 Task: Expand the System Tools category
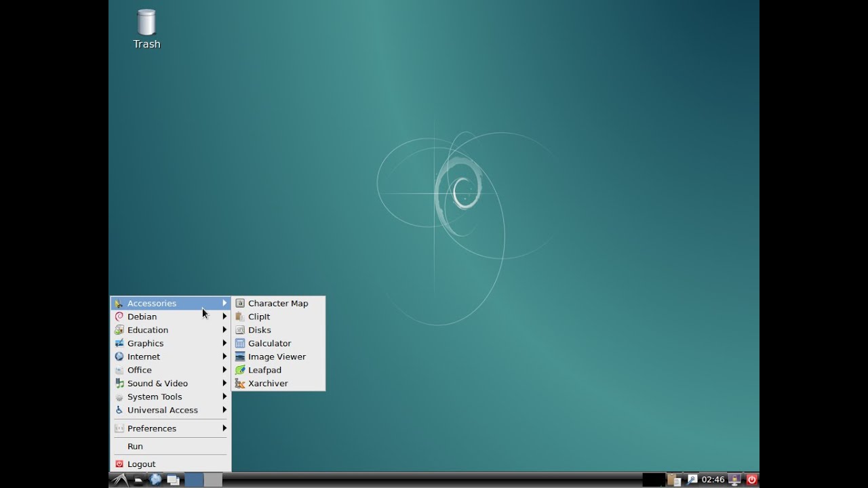170,397
